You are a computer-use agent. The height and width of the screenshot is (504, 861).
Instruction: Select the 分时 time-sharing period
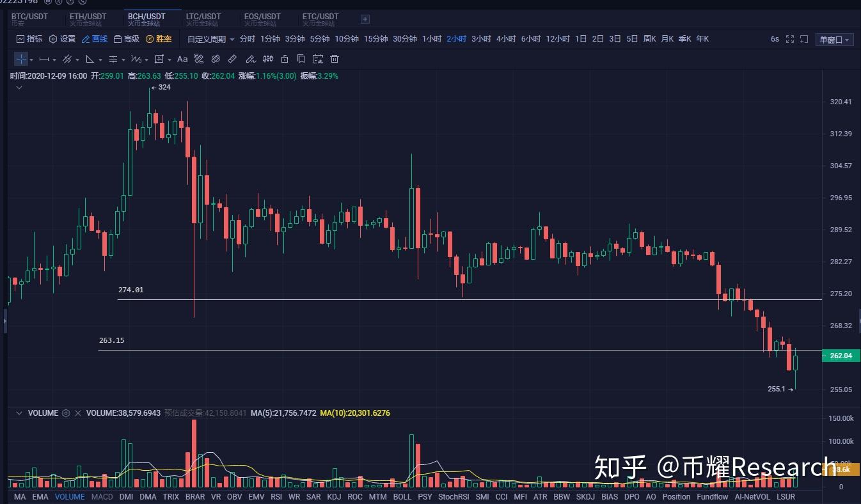pyautogui.click(x=247, y=39)
